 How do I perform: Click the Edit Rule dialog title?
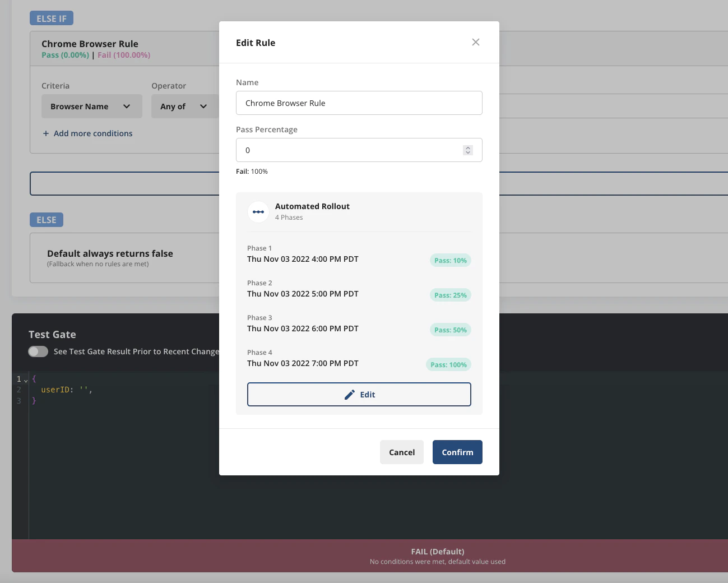[256, 43]
